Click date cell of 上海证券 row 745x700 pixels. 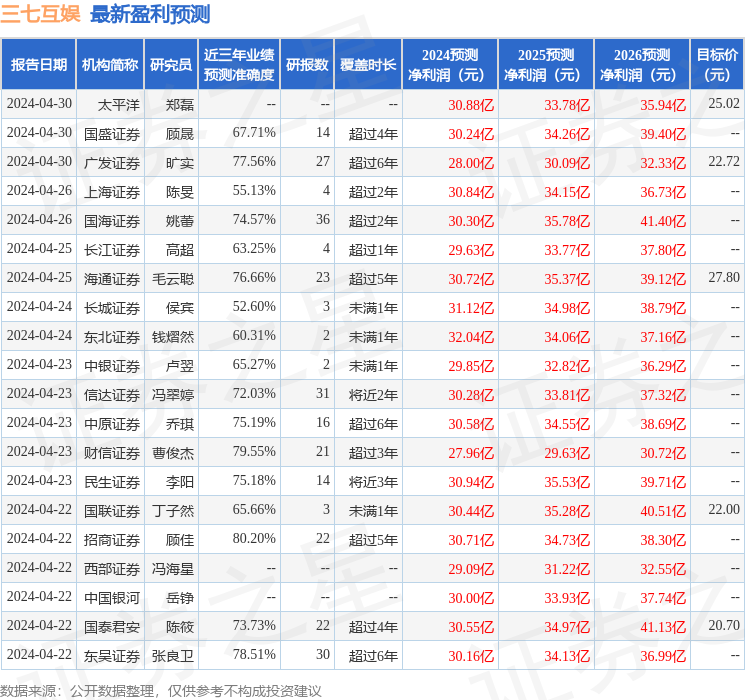pos(39,190)
